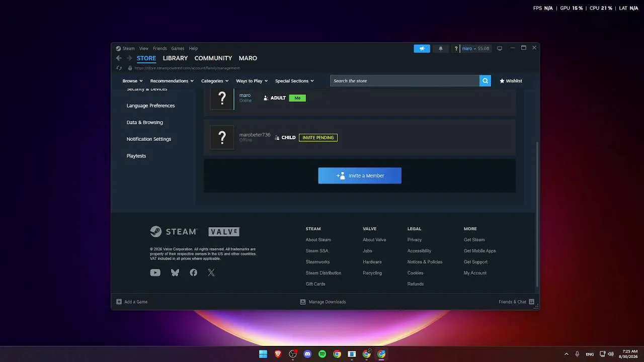Click the Steam page vertical scrollbar
The height and width of the screenshot is (362, 644).
coord(537,214)
